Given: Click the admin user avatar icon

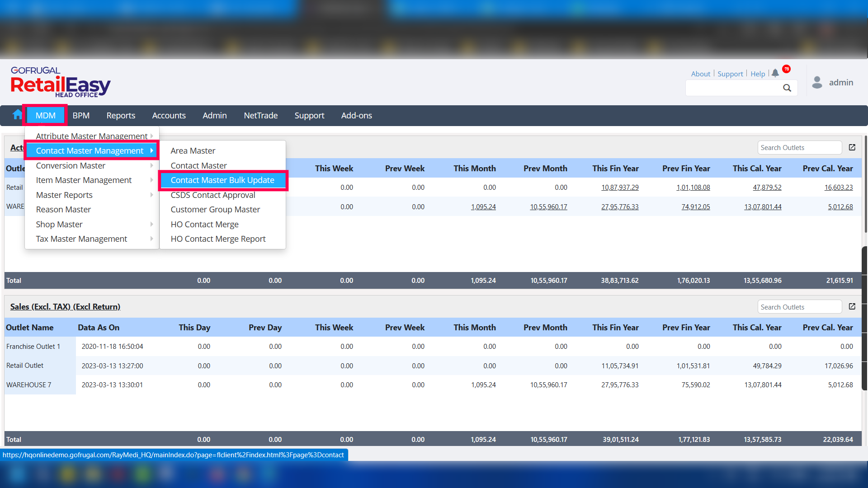Looking at the screenshot, I should pos(817,82).
